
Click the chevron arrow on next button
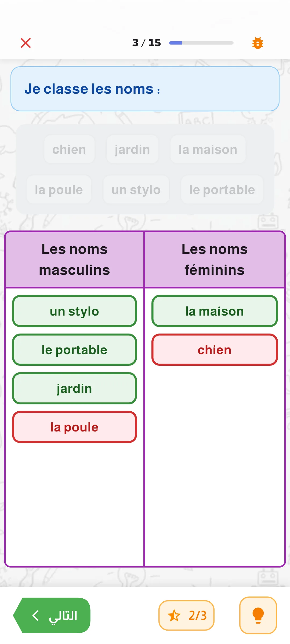(36, 615)
